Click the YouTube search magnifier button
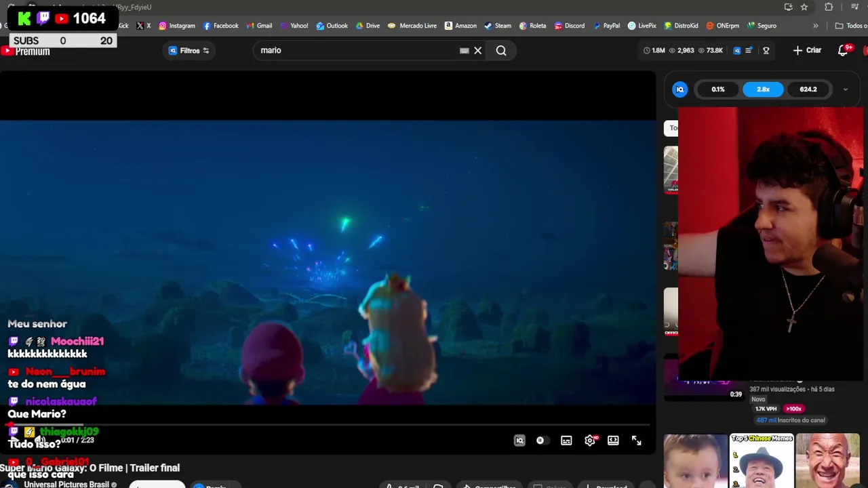The height and width of the screenshot is (488, 868). click(x=501, y=50)
